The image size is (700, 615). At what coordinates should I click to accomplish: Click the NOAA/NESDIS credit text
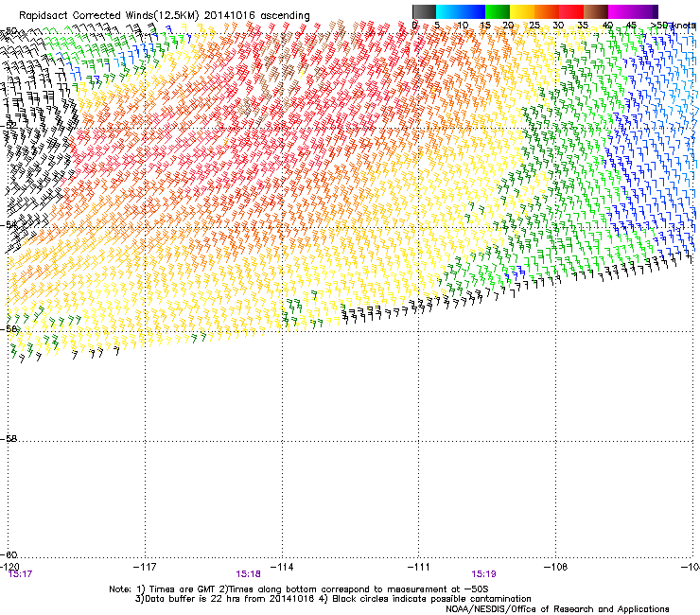(557, 609)
